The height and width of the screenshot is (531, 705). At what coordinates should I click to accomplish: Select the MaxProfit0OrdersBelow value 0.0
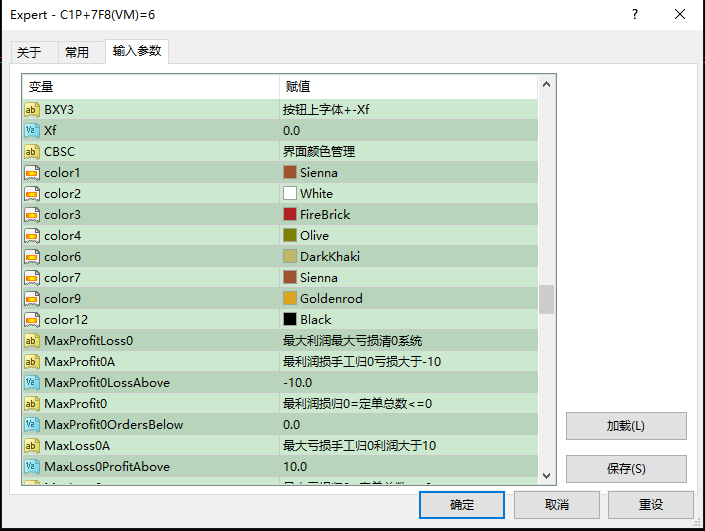coord(291,425)
